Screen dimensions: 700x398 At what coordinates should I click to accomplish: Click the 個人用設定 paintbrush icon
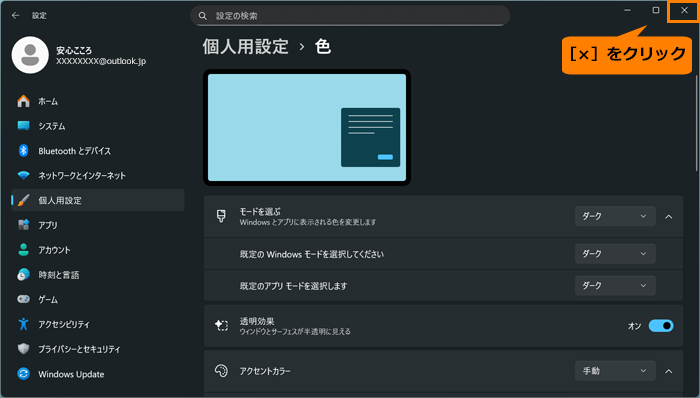point(24,200)
